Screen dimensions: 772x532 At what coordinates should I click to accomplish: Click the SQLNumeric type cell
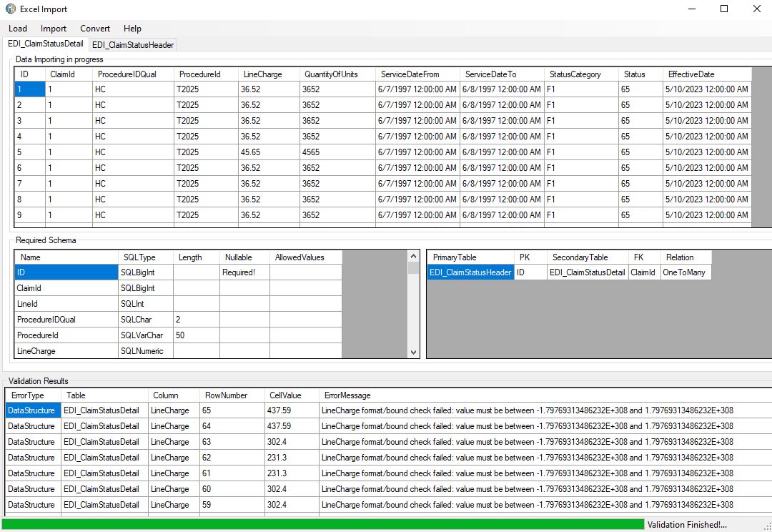point(146,351)
